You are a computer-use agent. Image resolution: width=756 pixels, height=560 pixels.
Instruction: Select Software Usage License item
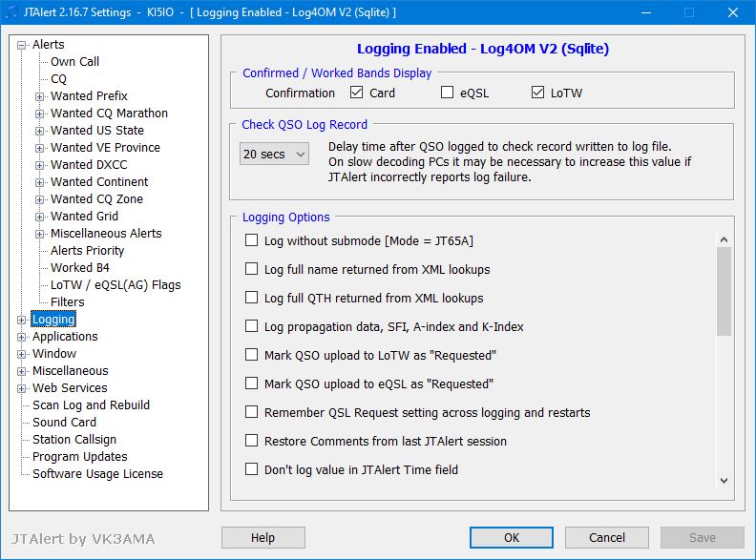point(98,474)
